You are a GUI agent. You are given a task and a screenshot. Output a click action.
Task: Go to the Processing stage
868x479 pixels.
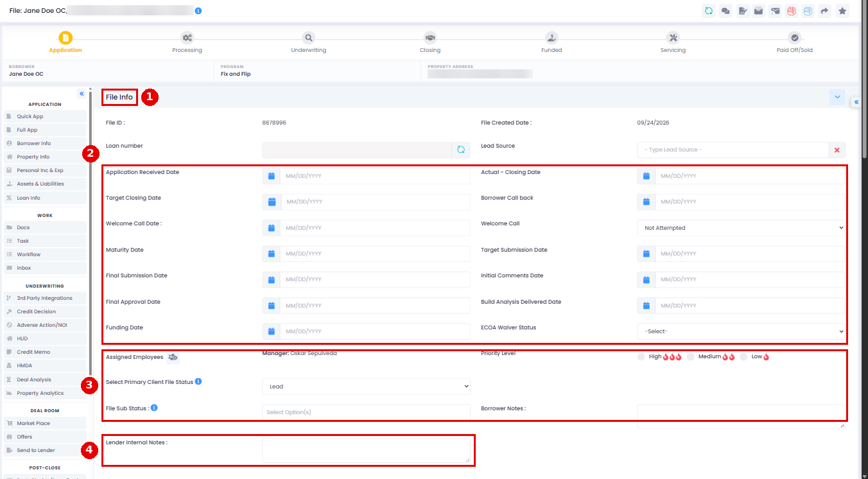pyautogui.click(x=187, y=43)
